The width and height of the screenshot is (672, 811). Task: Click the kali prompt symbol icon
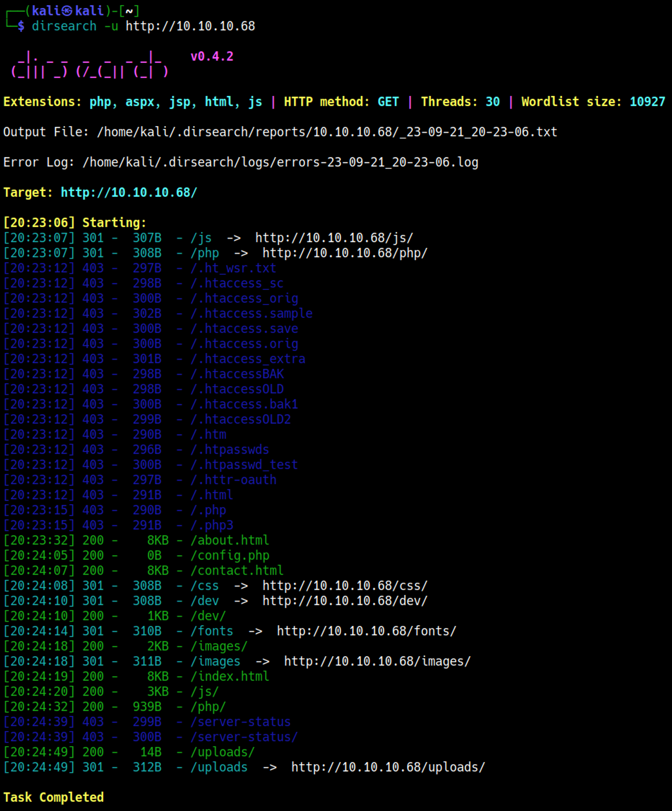(67, 11)
